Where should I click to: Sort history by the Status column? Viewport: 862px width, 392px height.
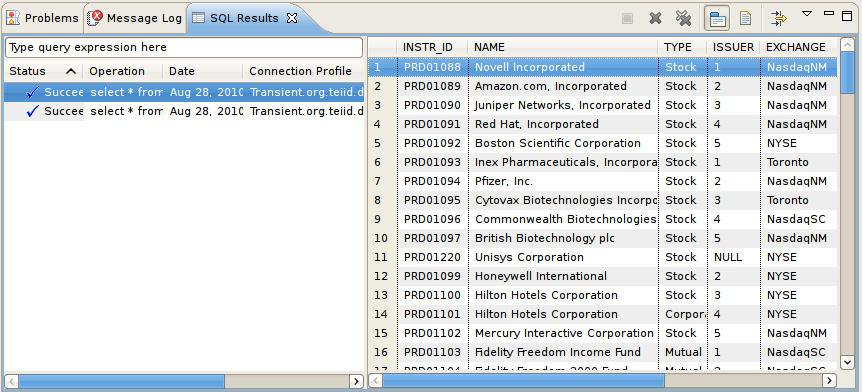(43, 71)
